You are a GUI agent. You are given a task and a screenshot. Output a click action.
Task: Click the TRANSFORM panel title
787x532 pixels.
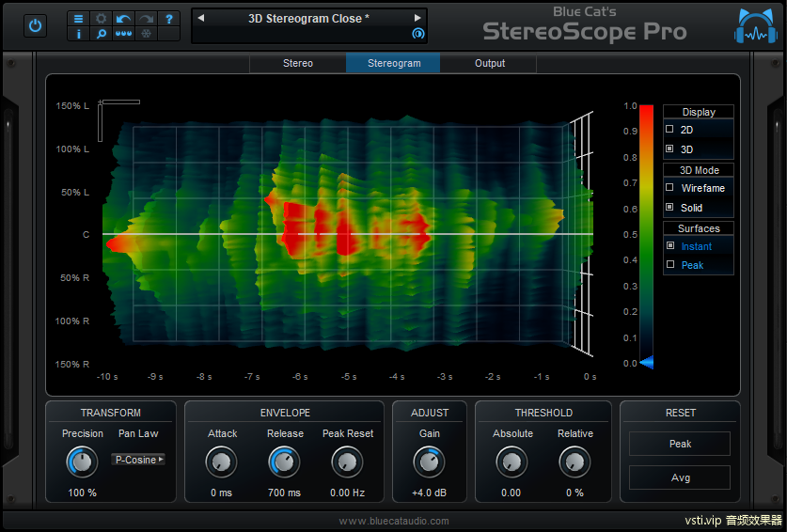point(110,413)
